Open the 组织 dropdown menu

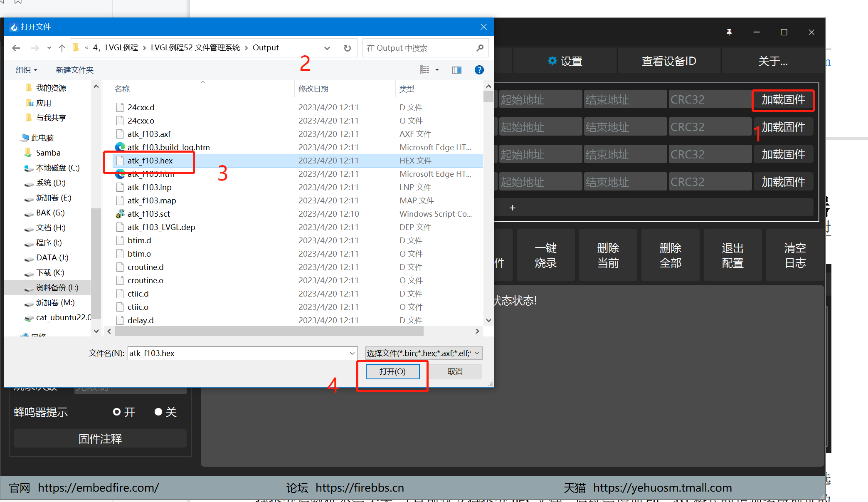click(26, 70)
